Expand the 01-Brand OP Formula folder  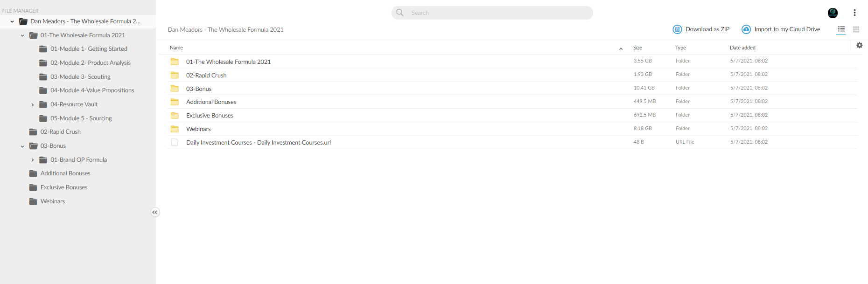[33, 160]
